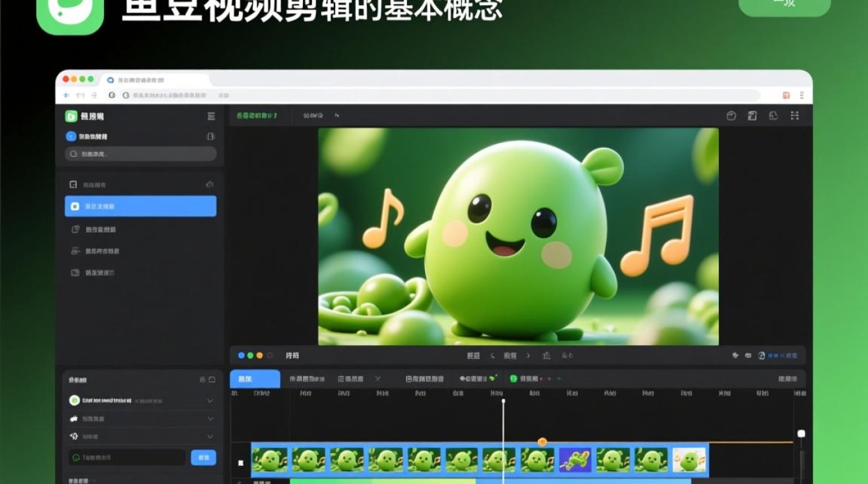Screen dimensions: 868x484
Task: Click the white-background thumbnail ending the video track
Action: [x=689, y=460]
